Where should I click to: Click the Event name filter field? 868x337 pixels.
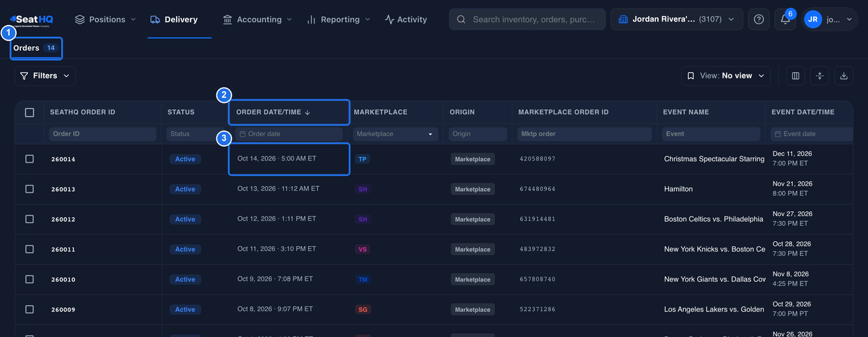click(x=712, y=134)
